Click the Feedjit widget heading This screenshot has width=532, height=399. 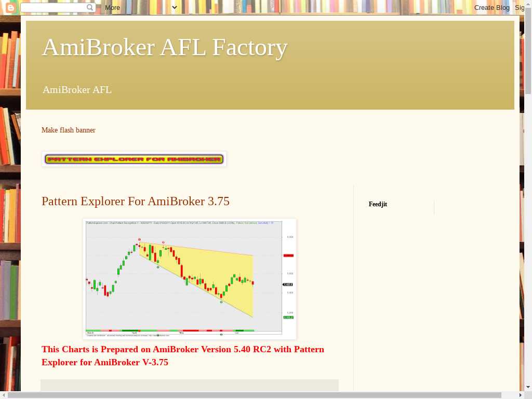pyautogui.click(x=378, y=204)
